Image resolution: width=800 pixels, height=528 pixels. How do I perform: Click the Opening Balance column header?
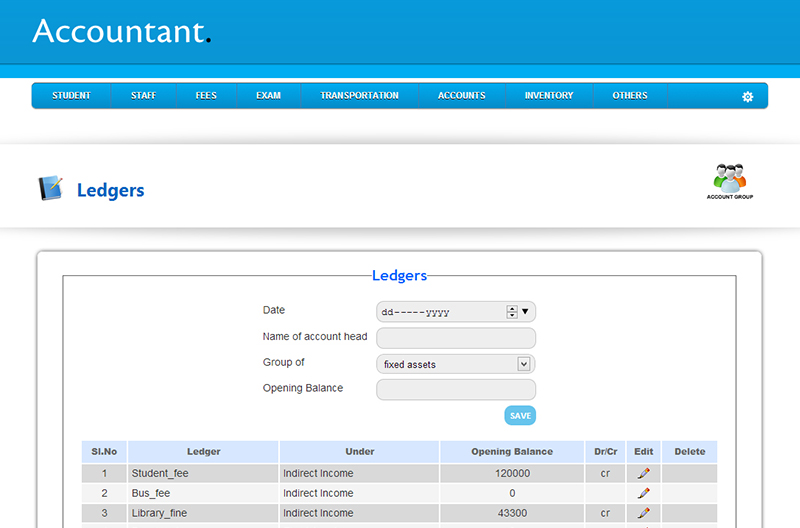click(x=512, y=452)
